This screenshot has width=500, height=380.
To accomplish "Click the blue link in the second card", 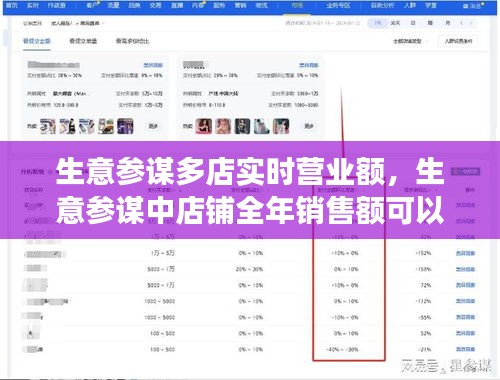I will (309, 65).
